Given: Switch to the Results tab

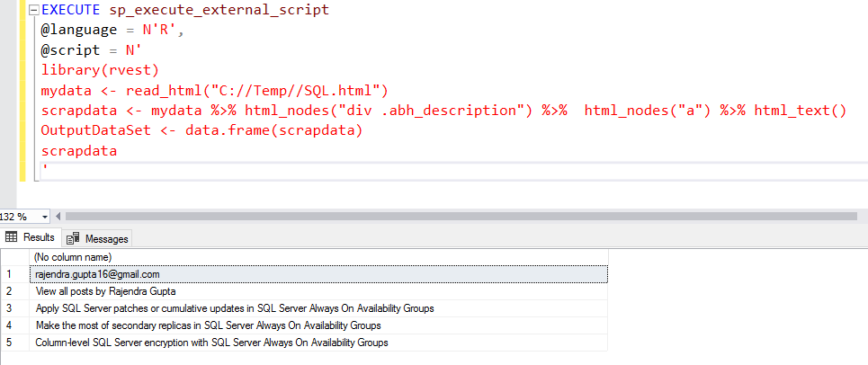Looking at the screenshot, I should coord(31,237).
